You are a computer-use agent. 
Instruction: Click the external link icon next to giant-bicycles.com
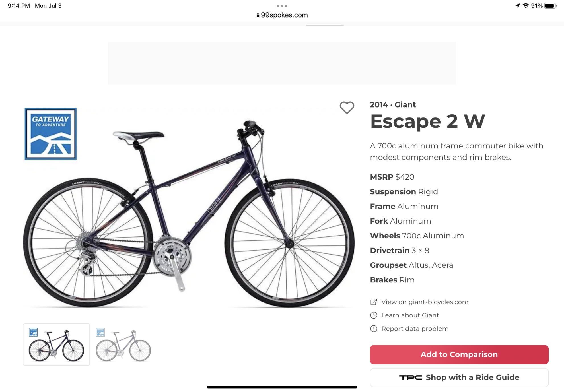point(373,302)
